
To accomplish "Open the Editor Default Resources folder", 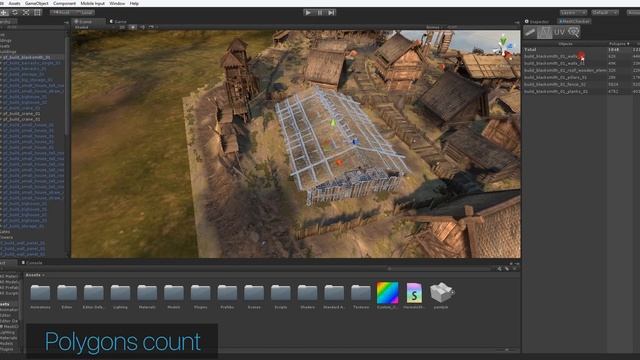I will pyautogui.click(x=93, y=296).
